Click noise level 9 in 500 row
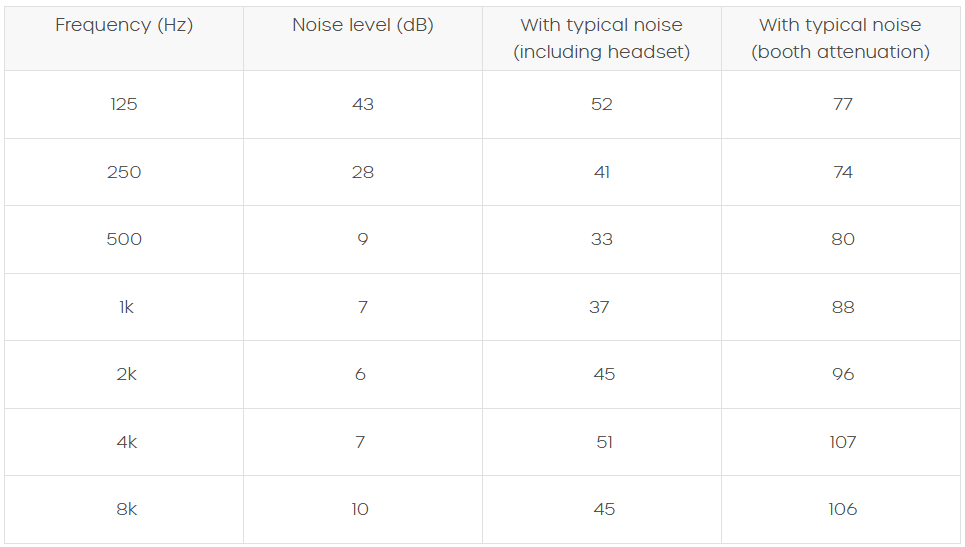 [362, 239]
